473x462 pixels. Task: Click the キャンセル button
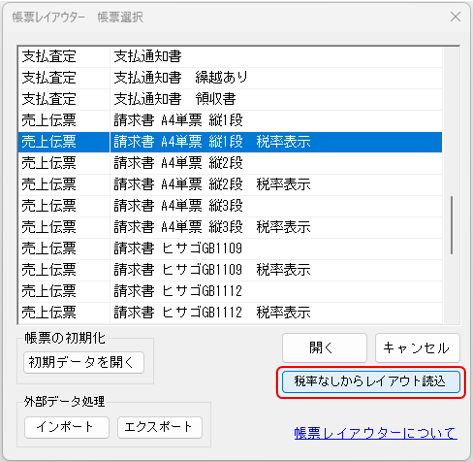(417, 348)
